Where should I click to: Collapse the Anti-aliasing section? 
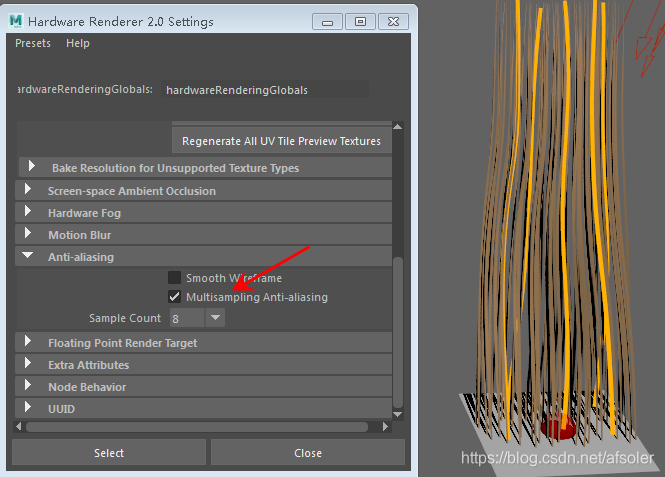[204, 257]
